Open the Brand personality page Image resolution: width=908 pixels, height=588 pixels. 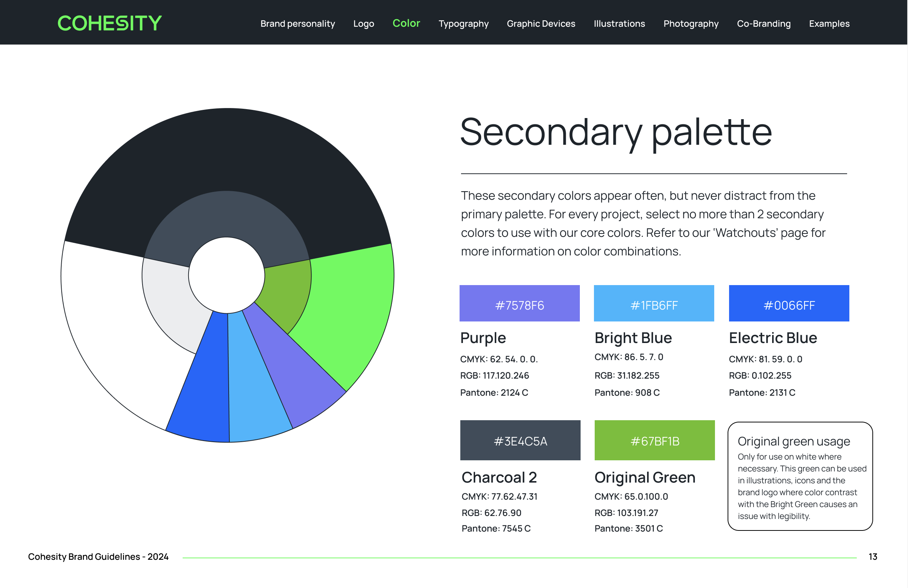tap(298, 24)
